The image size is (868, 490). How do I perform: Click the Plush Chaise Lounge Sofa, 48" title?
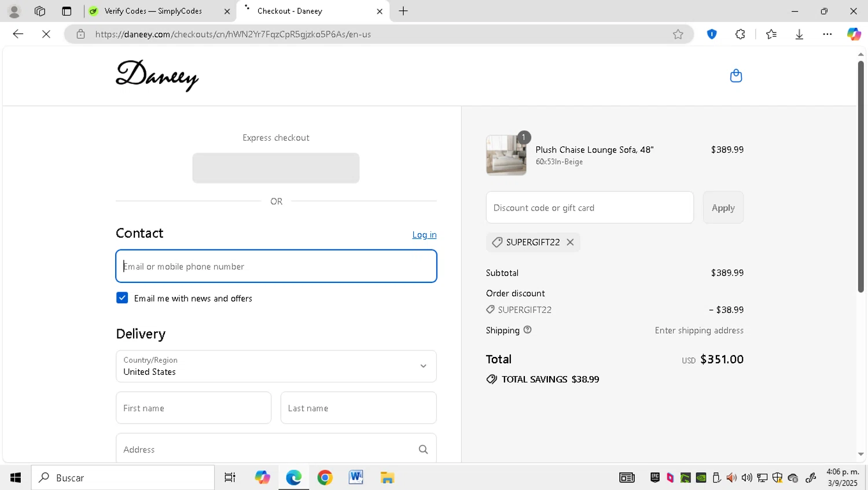(594, 150)
